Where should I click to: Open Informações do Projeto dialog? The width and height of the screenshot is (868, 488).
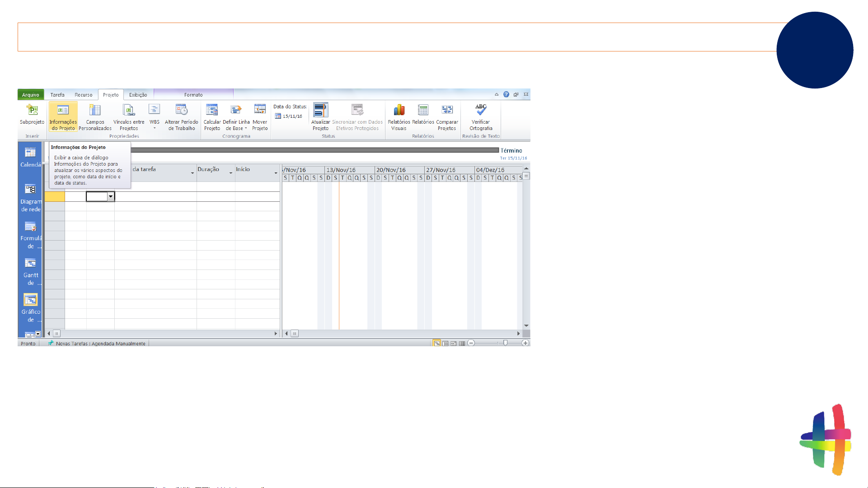tap(63, 116)
